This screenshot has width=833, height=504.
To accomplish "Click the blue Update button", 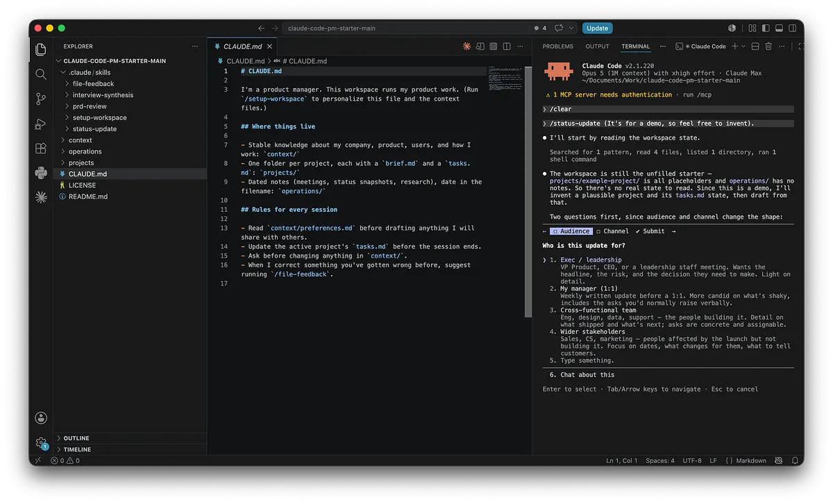I will tap(597, 28).
